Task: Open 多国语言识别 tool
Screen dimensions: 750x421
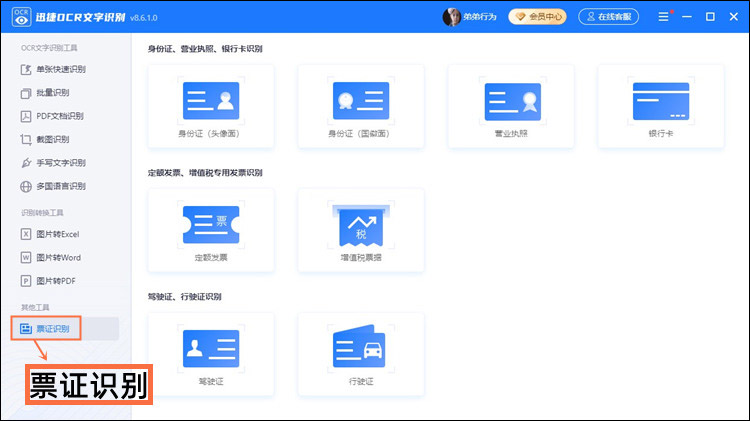Action: [53, 187]
